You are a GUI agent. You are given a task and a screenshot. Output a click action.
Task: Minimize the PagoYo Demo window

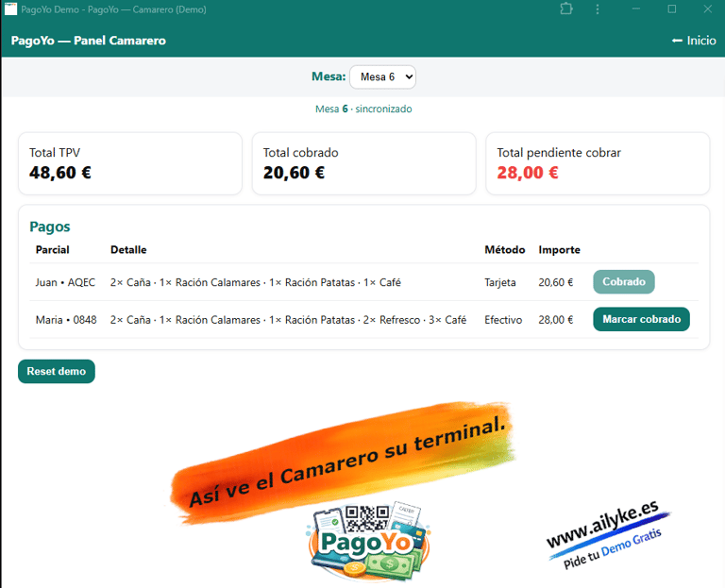[636, 8]
